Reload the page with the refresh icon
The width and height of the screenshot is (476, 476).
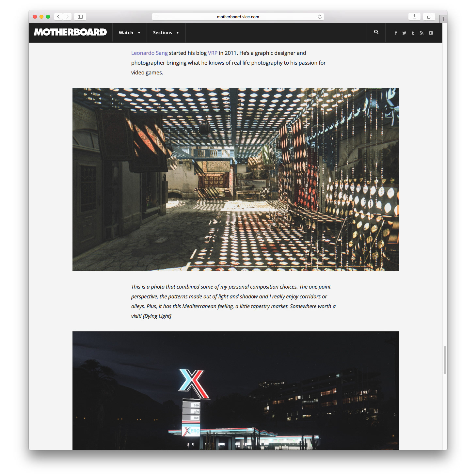320,17
